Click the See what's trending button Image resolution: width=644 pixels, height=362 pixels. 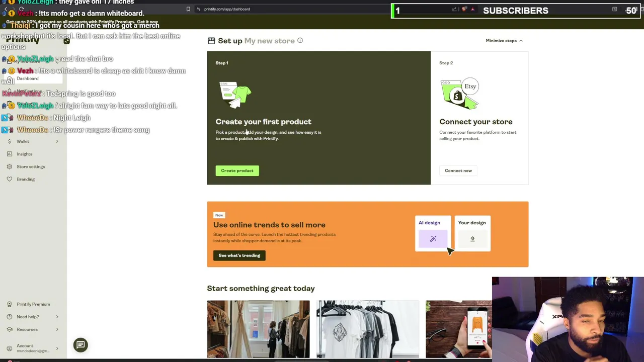pyautogui.click(x=239, y=255)
